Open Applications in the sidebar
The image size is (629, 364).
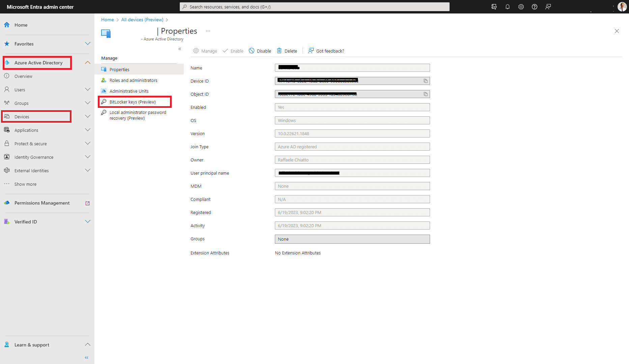(x=26, y=130)
